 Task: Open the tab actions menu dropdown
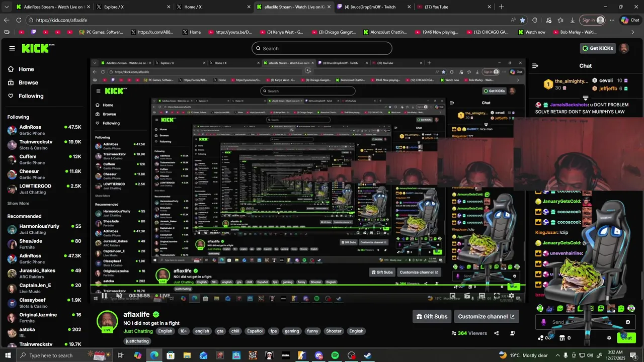pyautogui.click(x=6, y=7)
